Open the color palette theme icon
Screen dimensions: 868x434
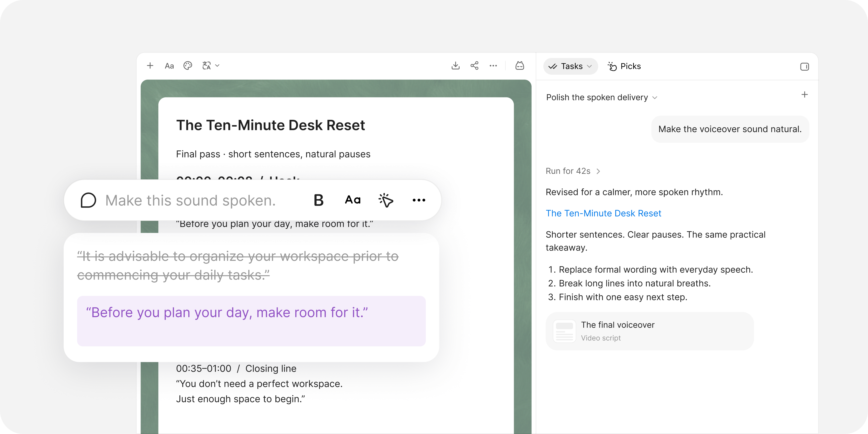coord(188,66)
